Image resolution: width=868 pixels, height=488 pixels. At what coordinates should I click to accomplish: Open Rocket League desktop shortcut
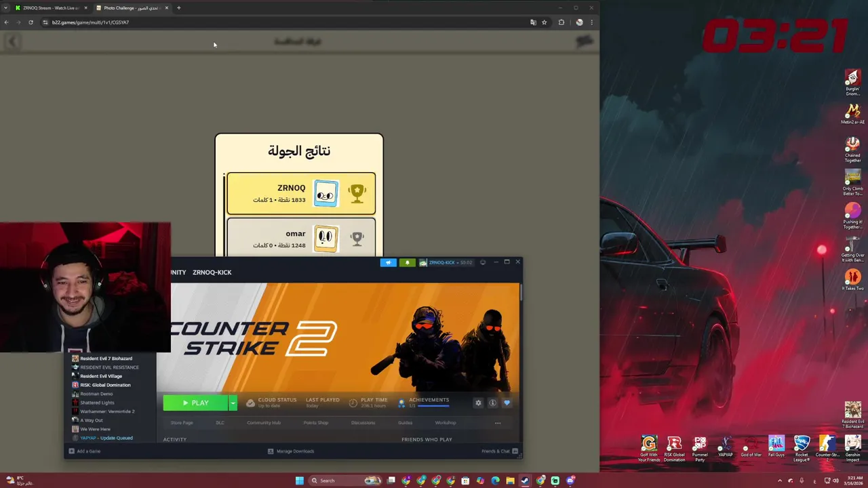pos(802,449)
